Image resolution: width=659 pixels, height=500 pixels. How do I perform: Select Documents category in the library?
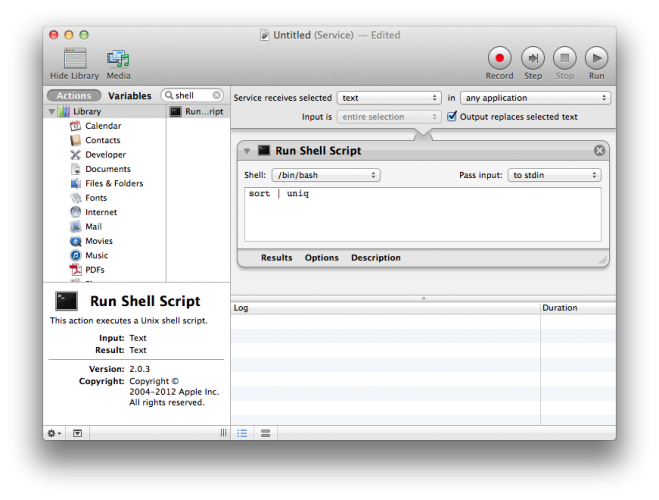click(x=108, y=169)
